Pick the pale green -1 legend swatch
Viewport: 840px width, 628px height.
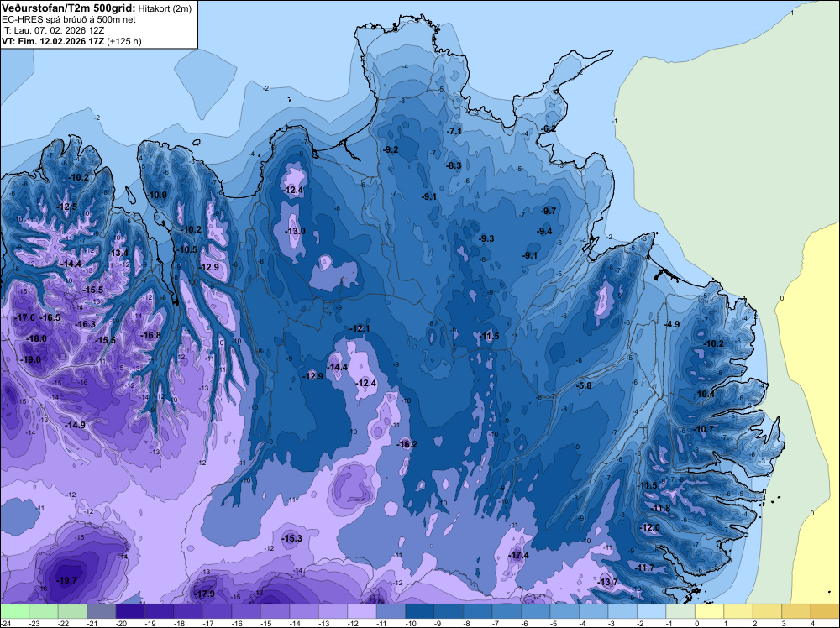[680, 611]
